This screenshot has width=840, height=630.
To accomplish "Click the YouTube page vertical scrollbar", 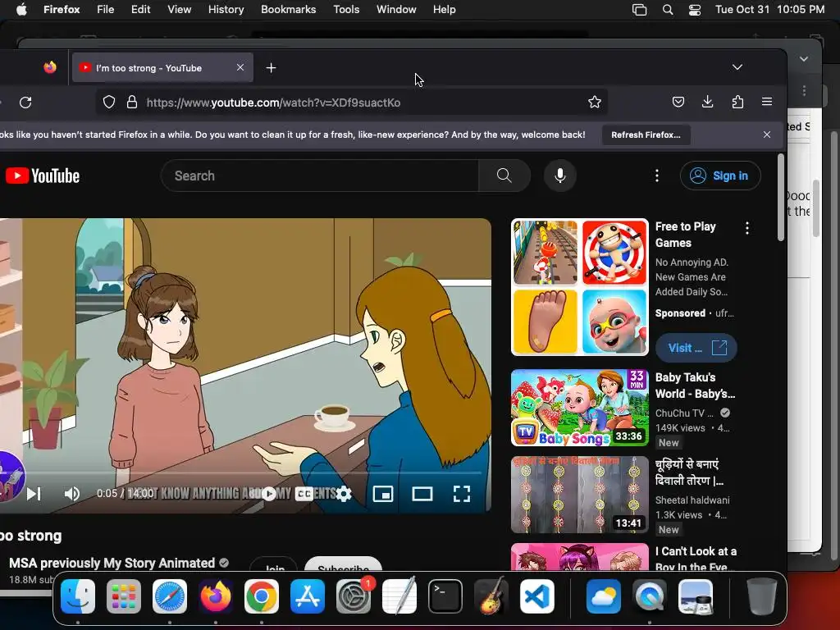I will coord(781,199).
